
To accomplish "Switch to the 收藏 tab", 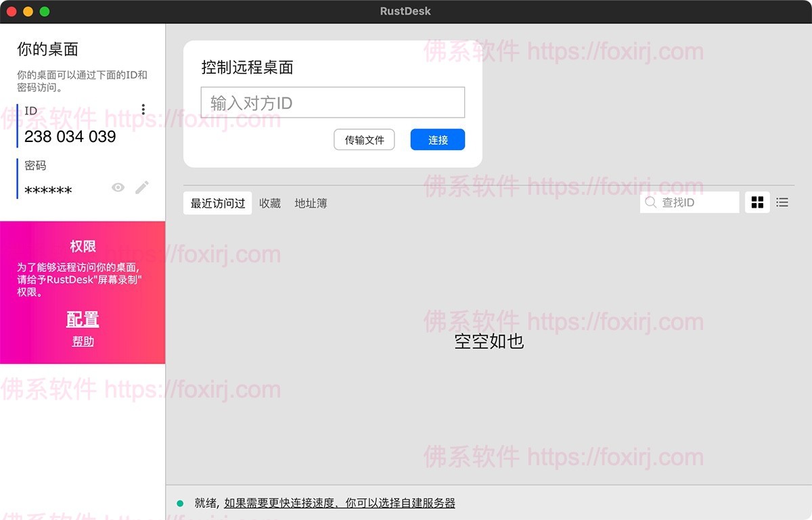I will pos(269,203).
